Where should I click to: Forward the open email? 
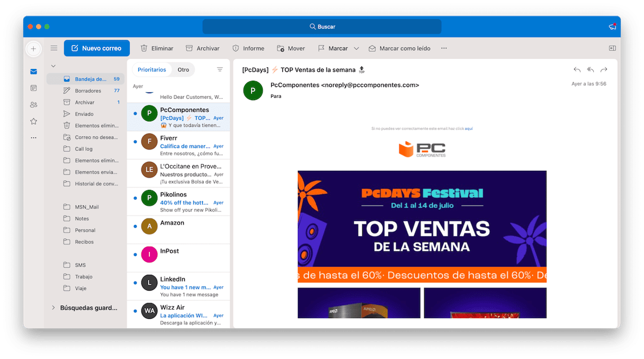pos(604,69)
